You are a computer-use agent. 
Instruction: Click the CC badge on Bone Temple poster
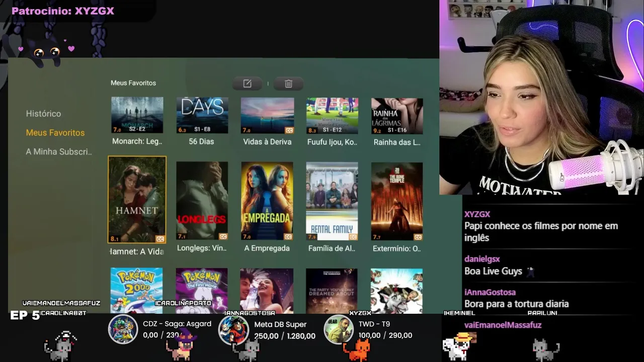418,236
